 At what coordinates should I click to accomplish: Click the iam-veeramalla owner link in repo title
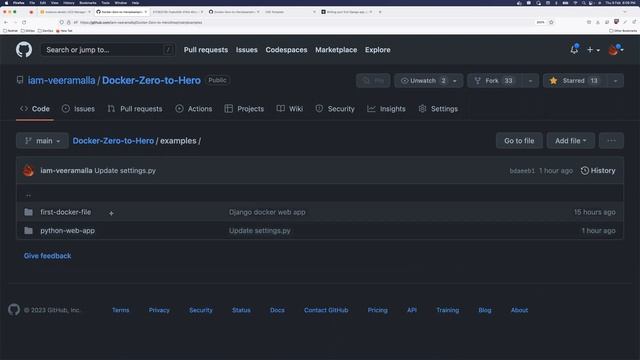click(61, 80)
